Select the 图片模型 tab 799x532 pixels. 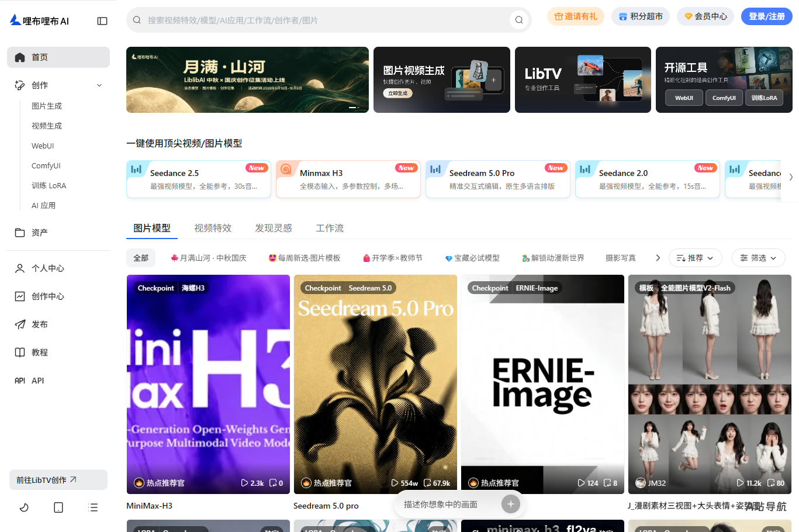(x=152, y=228)
